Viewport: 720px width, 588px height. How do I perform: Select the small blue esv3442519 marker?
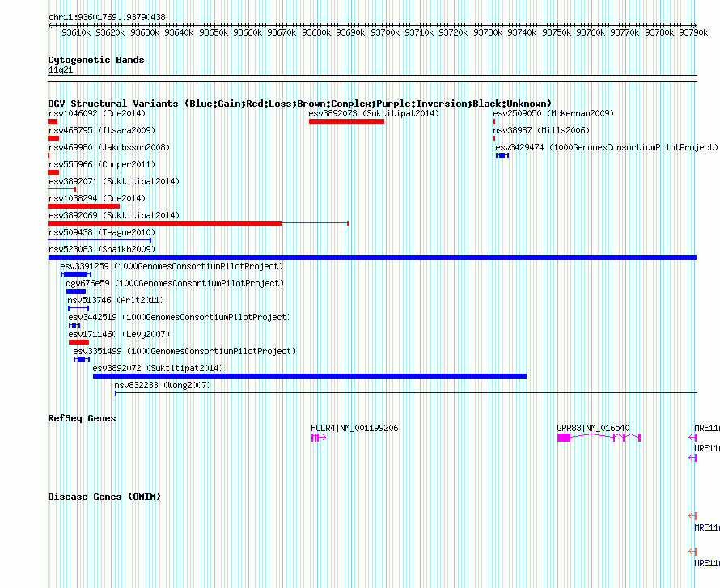coord(74,325)
